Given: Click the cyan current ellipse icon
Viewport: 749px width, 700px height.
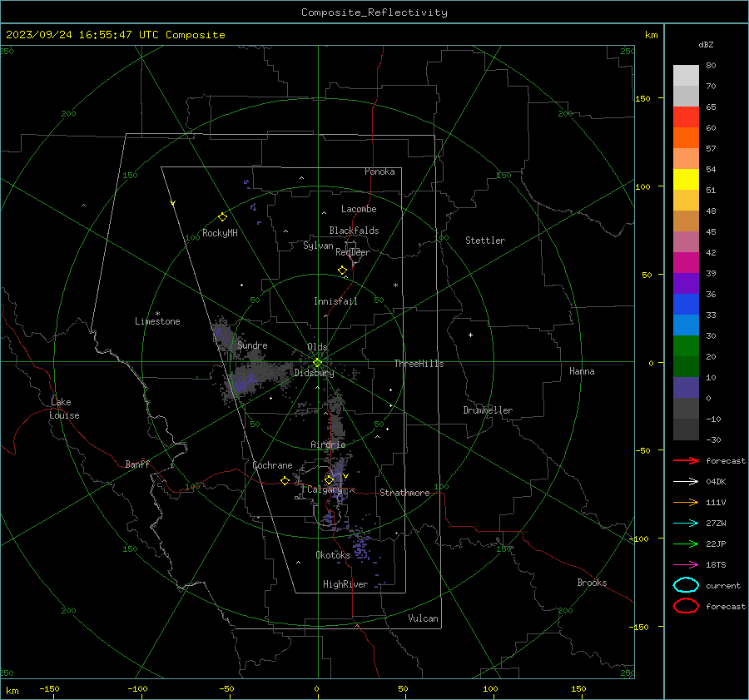Looking at the screenshot, I should tap(686, 585).
